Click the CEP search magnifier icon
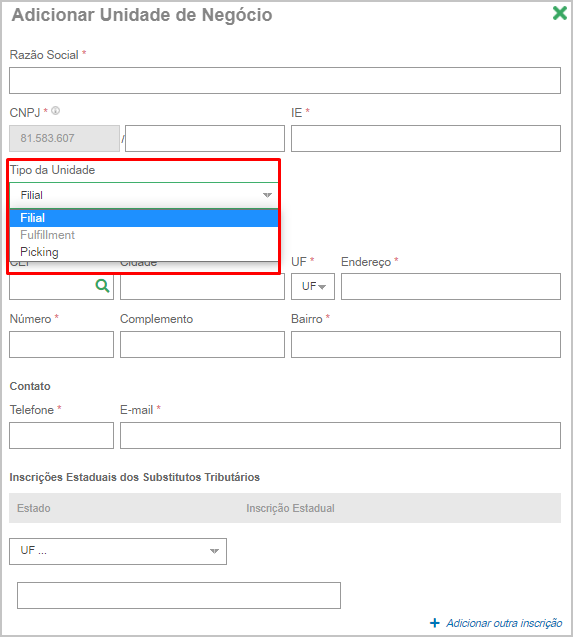573x637 pixels. (102, 286)
